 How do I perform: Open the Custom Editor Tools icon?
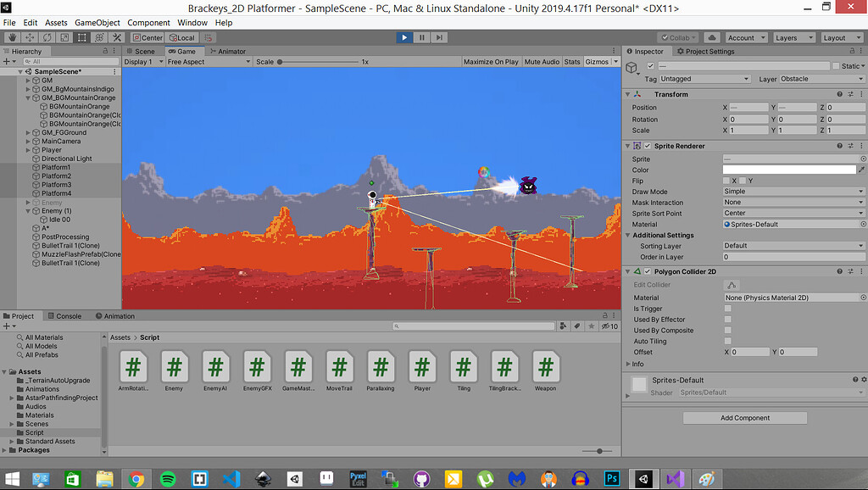coord(117,37)
